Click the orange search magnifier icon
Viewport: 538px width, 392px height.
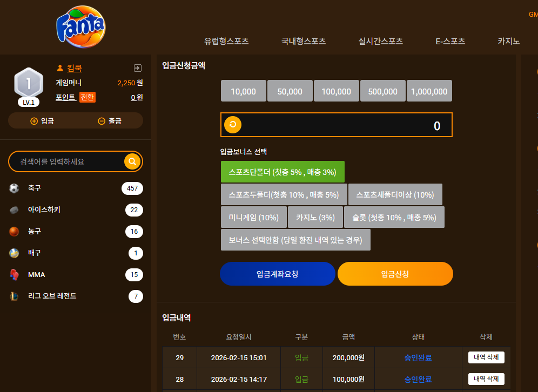(132, 161)
